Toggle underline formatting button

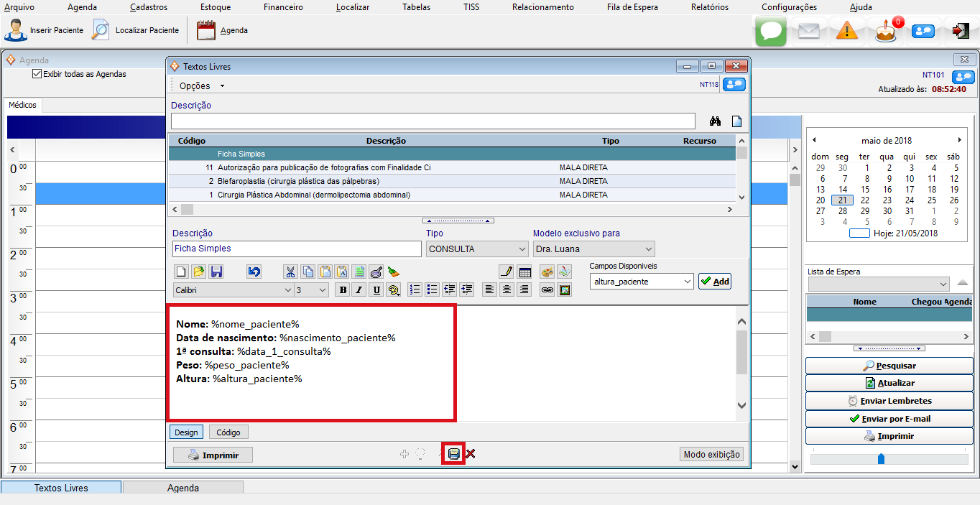pos(376,290)
